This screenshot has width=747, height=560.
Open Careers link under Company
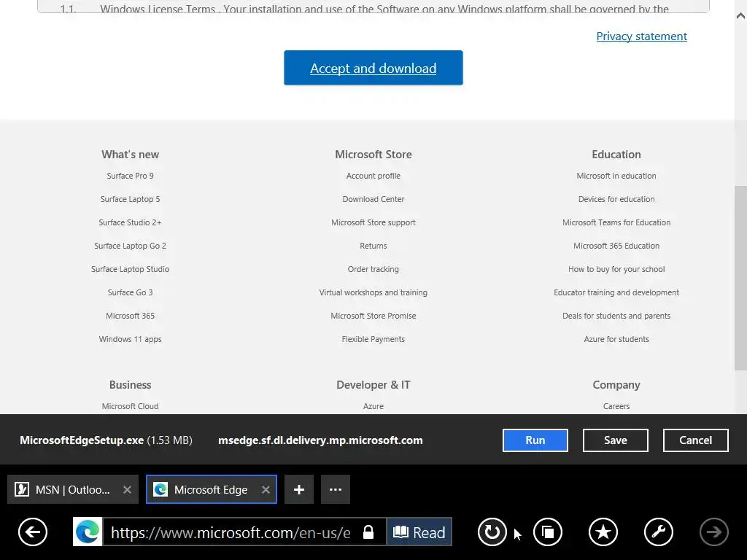tap(616, 406)
